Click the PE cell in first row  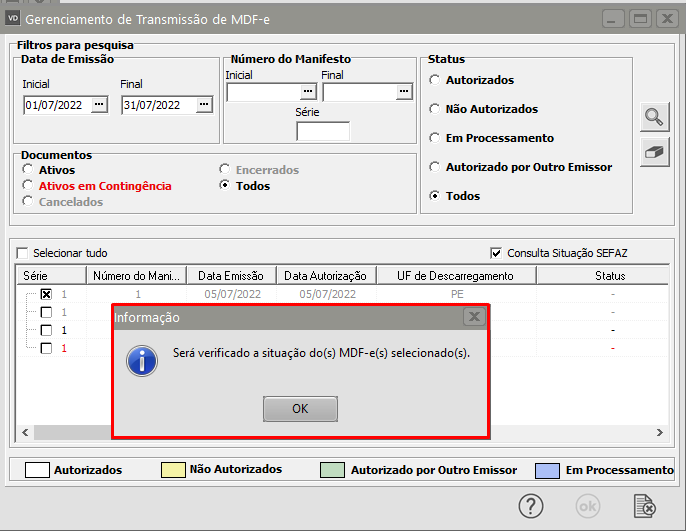tap(457, 294)
